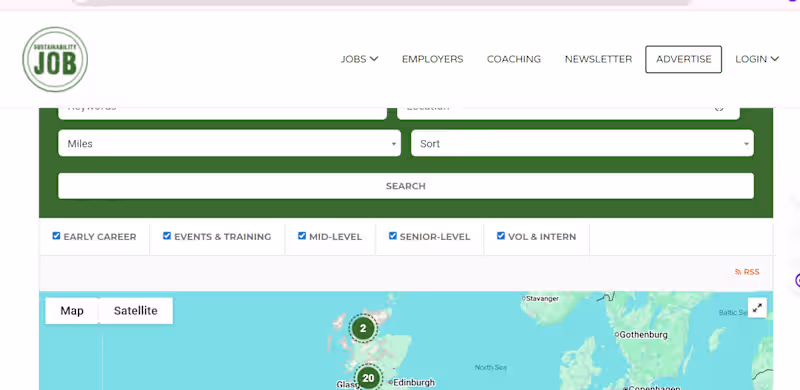
Task: Click the Stavanger label on map
Action: point(541,299)
